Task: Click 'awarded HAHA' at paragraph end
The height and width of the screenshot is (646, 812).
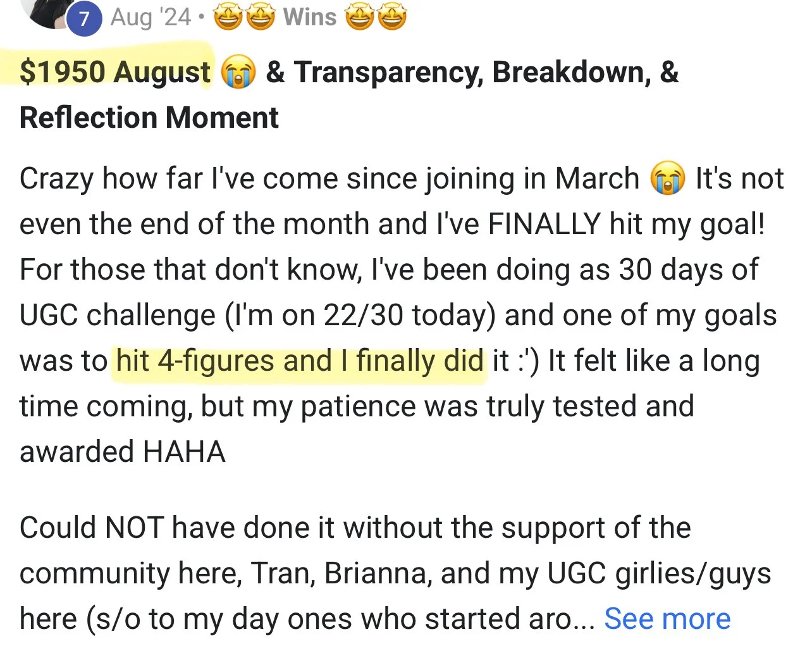Action: pyautogui.click(x=122, y=452)
